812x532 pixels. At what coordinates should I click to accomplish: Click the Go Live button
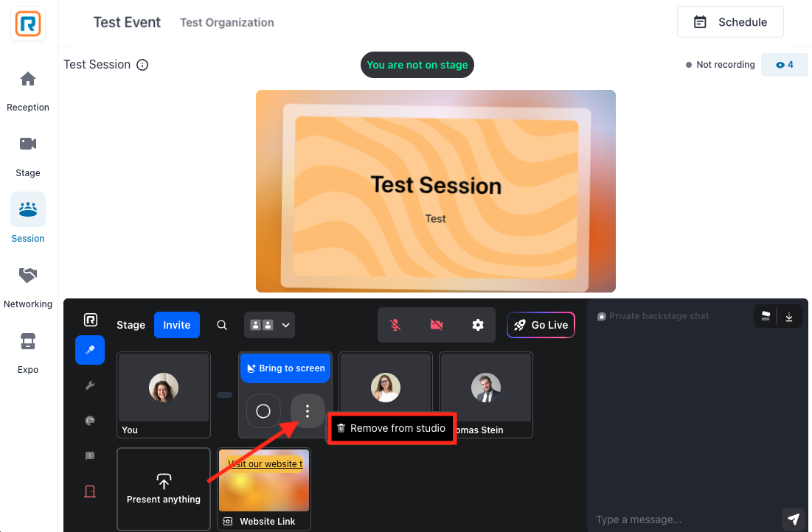click(541, 325)
